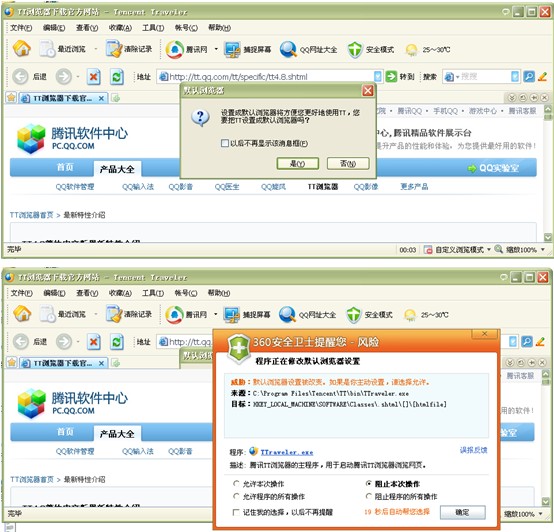Select 允许本次操作 radio button
Screen dimensions: 554x532
point(236,483)
